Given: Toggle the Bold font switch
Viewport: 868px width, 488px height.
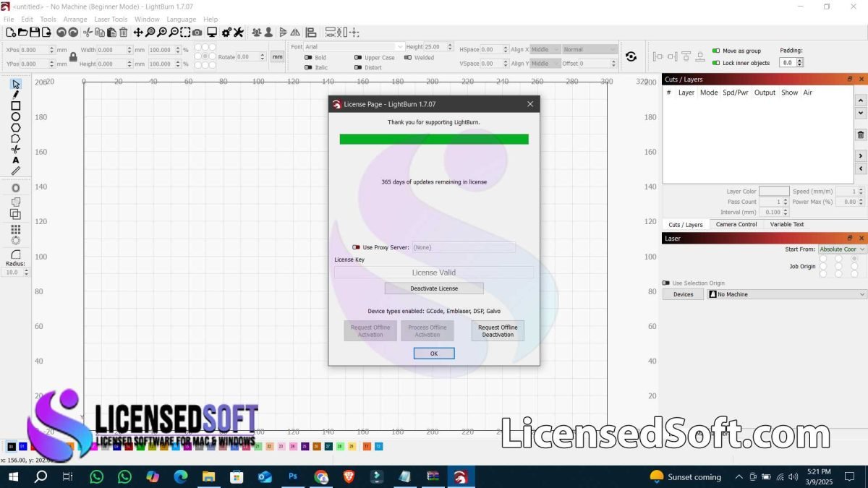Looking at the screenshot, I should pos(308,58).
